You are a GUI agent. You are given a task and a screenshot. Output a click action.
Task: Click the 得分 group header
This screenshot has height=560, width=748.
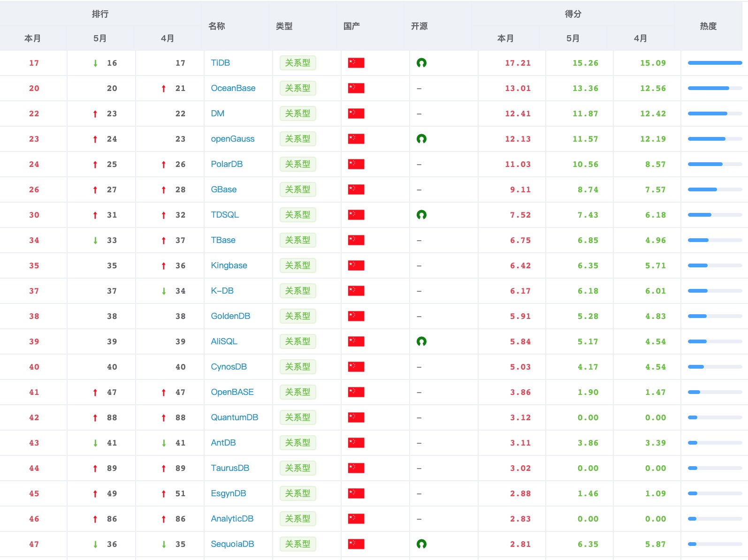click(573, 14)
